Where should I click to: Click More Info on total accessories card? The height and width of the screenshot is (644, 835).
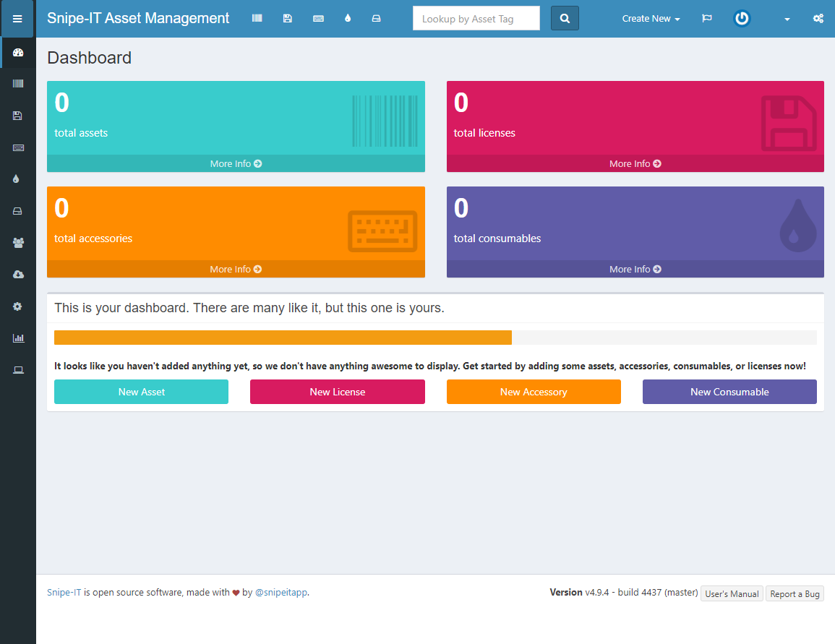tap(236, 269)
